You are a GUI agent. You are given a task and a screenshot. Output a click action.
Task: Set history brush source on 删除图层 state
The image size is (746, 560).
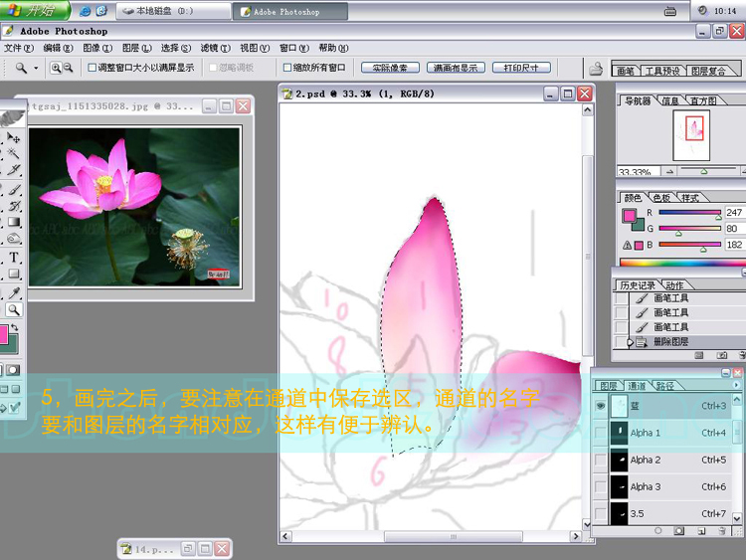[621, 341]
